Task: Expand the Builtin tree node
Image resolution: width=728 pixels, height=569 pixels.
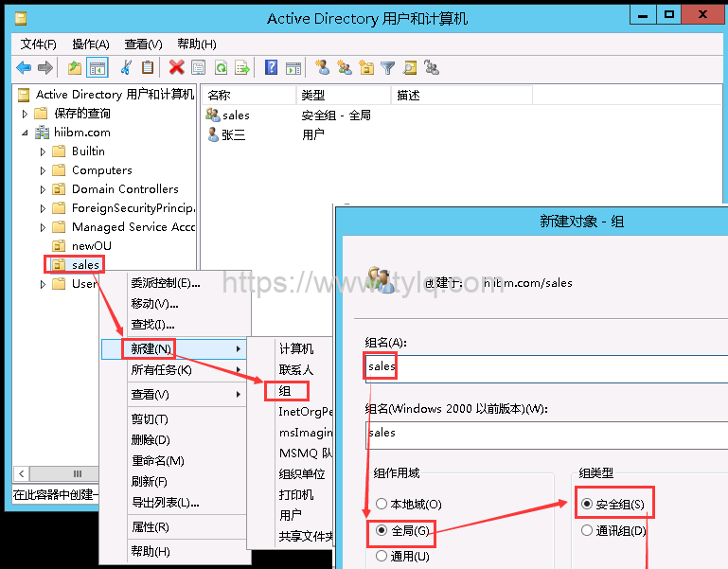Action: pos(43,151)
